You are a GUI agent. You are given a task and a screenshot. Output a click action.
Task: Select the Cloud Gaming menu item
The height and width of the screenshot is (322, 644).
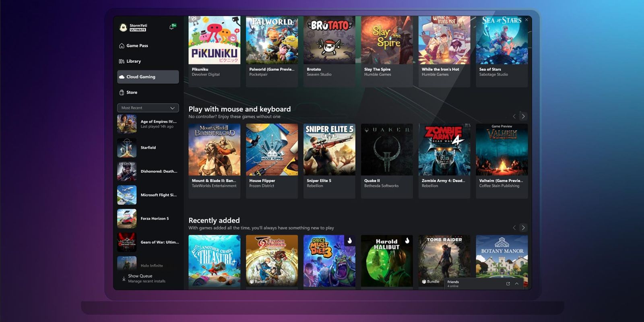[x=148, y=77]
